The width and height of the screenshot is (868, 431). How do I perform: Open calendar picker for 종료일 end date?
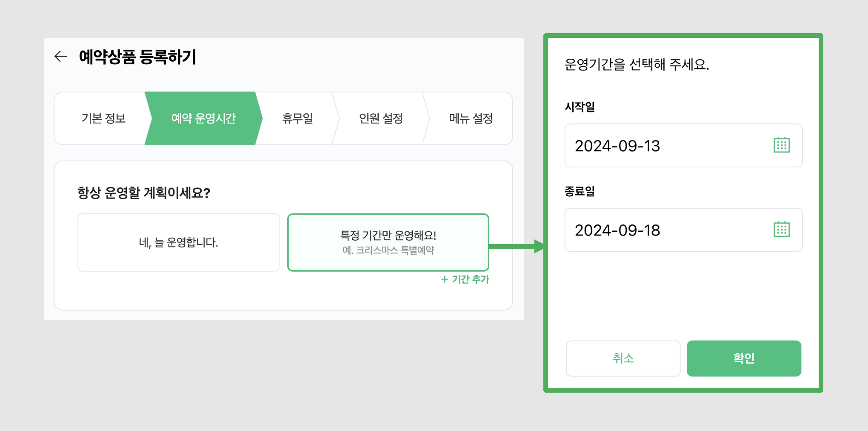(781, 230)
